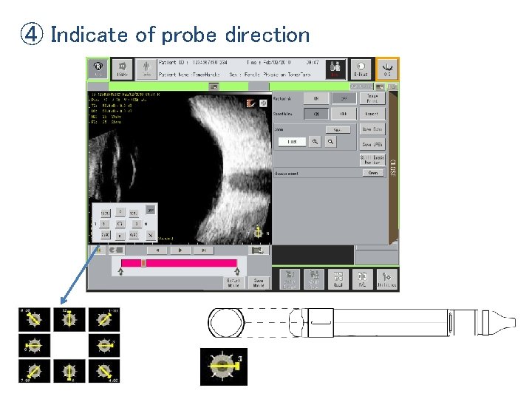
Task: Select 12 o'clock probe direction in popup
Action: tap(120, 212)
